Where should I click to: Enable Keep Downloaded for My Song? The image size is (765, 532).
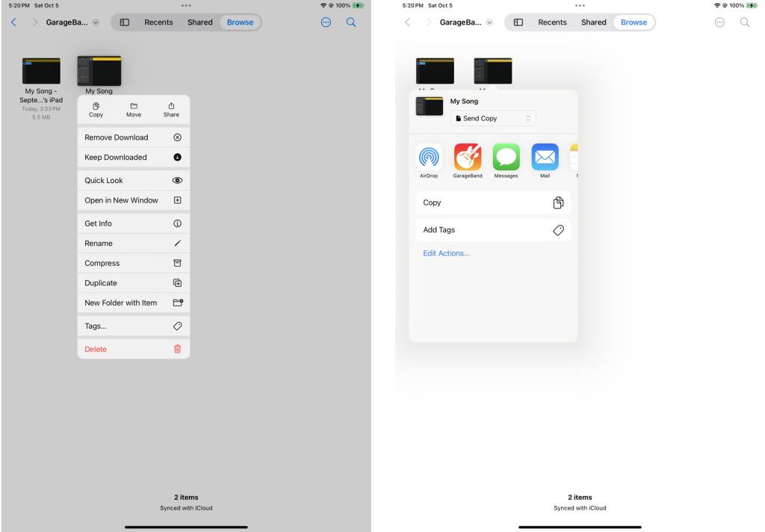pyautogui.click(x=133, y=157)
